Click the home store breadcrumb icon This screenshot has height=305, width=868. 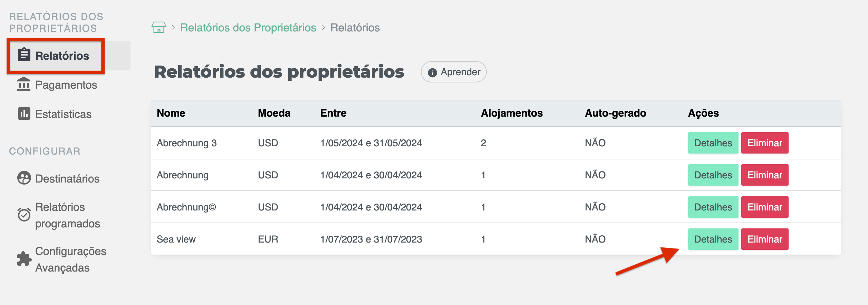(158, 27)
